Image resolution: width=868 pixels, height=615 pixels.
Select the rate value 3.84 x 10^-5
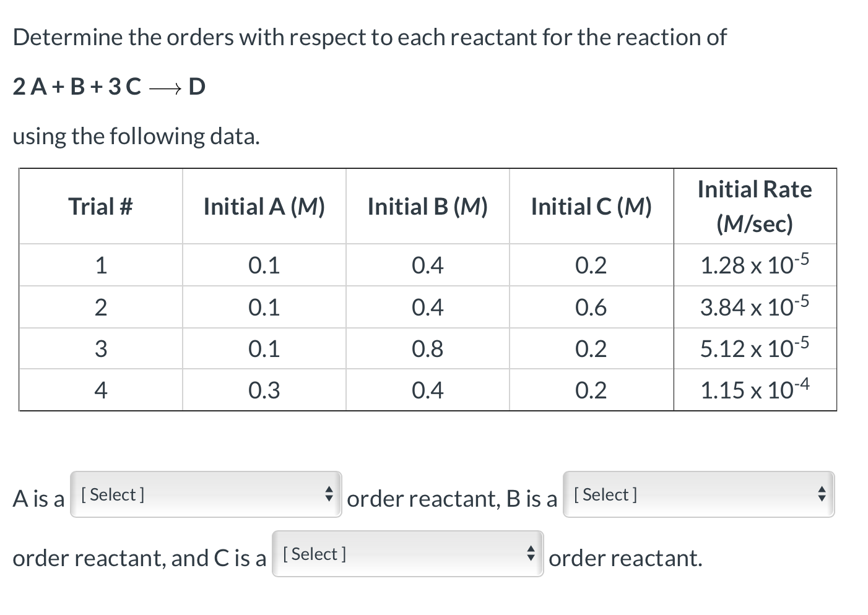click(x=754, y=306)
